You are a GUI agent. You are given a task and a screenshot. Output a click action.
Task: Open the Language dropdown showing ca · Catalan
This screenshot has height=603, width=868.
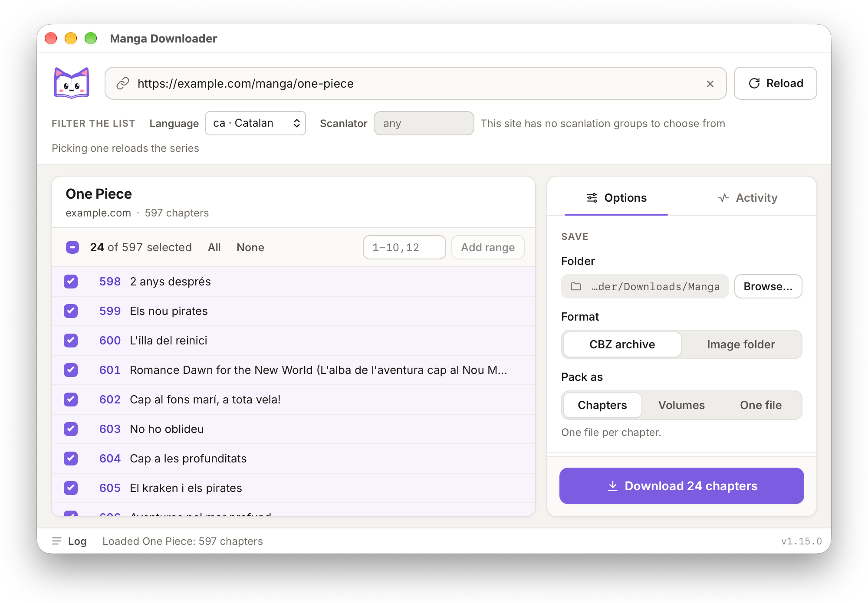(256, 123)
